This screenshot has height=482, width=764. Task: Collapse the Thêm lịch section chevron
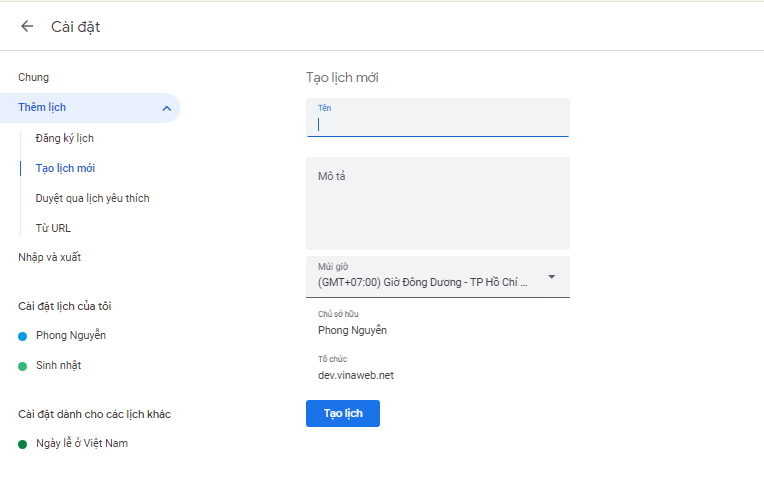click(166, 108)
